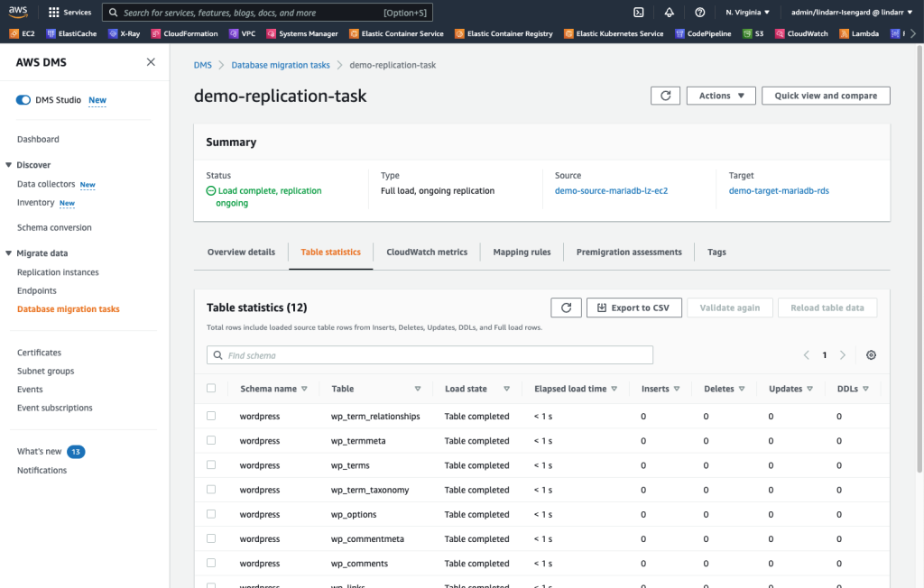
Task: Open the help question mark icon
Action: [x=699, y=13]
